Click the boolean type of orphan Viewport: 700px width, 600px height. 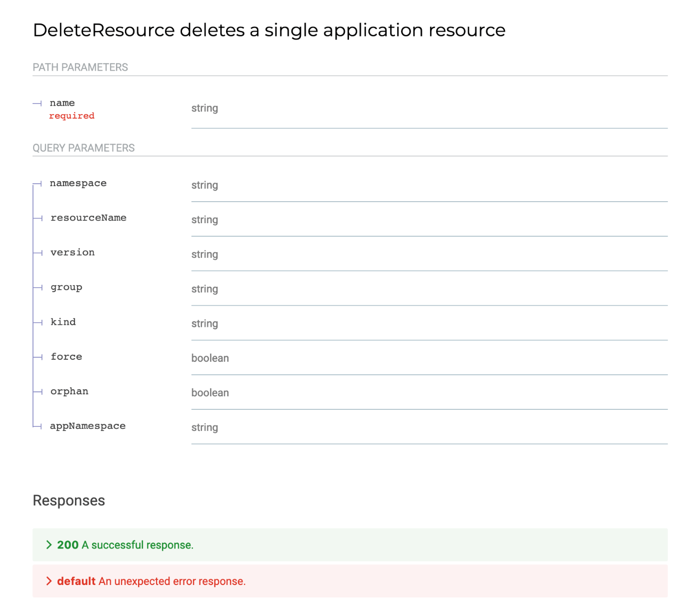pyautogui.click(x=210, y=393)
